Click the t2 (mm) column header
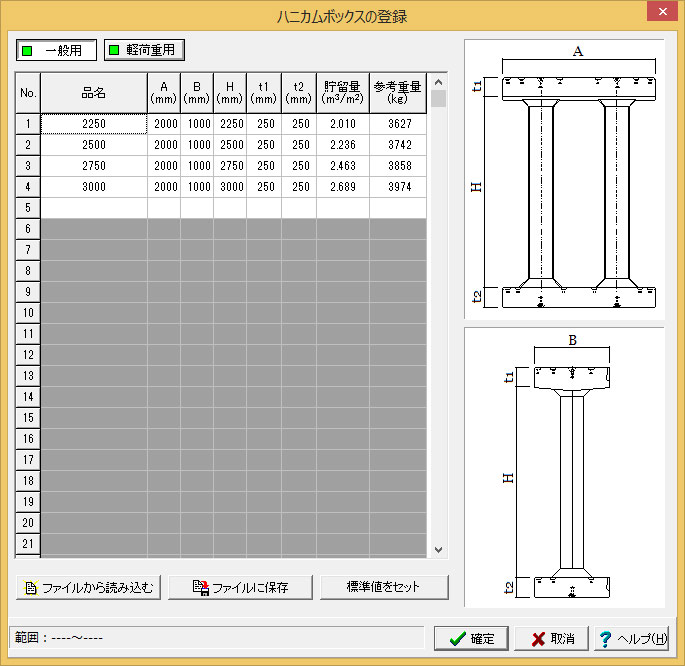The image size is (685, 666). click(x=299, y=93)
